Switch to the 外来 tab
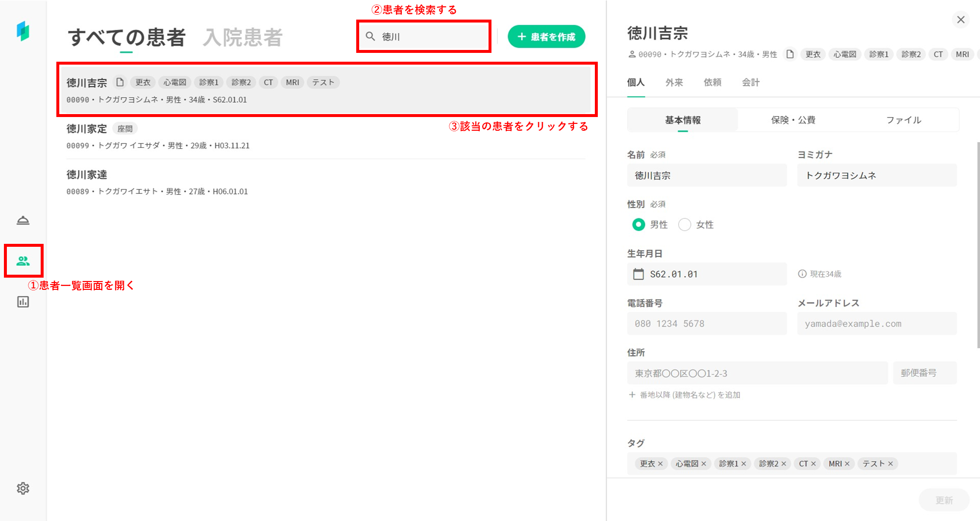Viewport: 980px width, 521px height. 674,82
